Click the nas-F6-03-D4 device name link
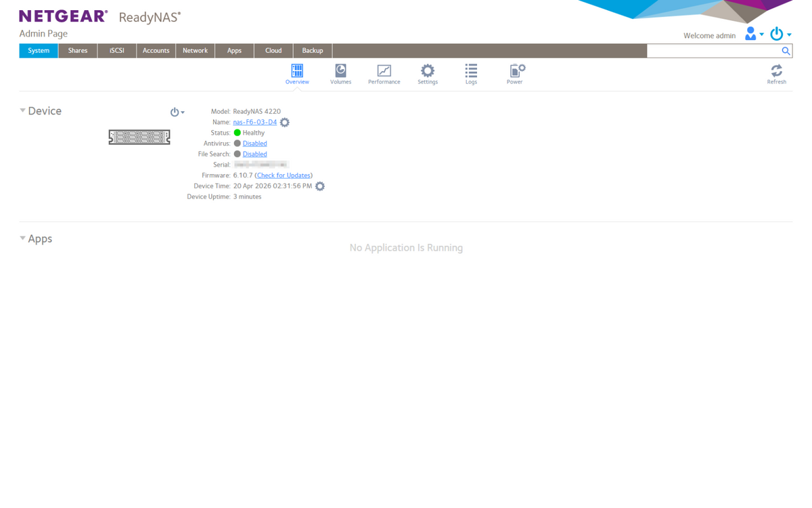The height and width of the screenshot is (508, 812). (x=255, y=123)
